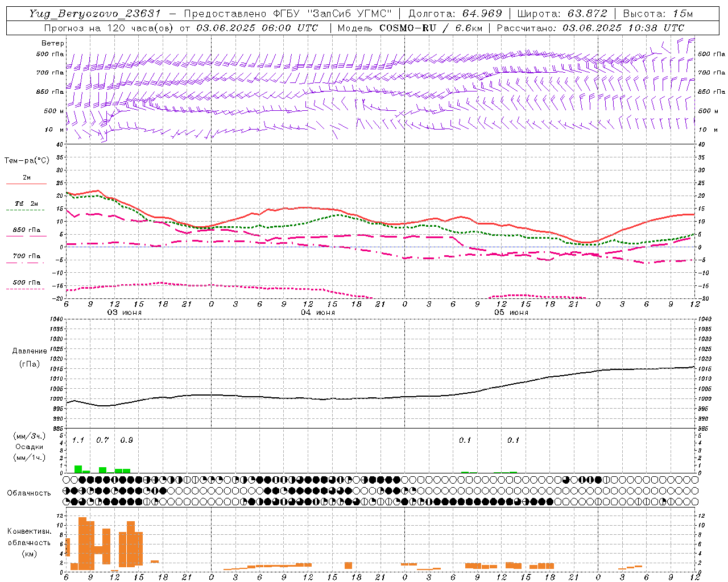Click the Конвективн. label of the convective cloud panel
Viewport: 728px width, 582px height.
click(x=30, y=531)
